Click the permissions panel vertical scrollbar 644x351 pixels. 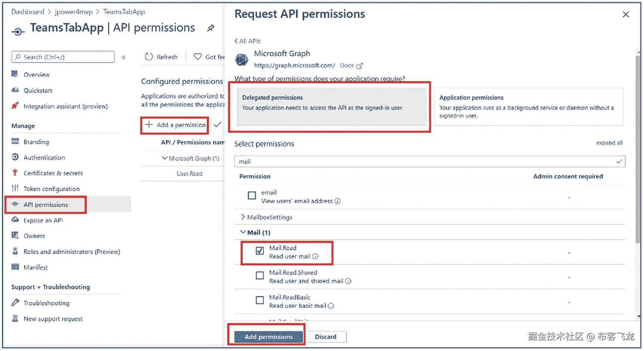[638, 150]
